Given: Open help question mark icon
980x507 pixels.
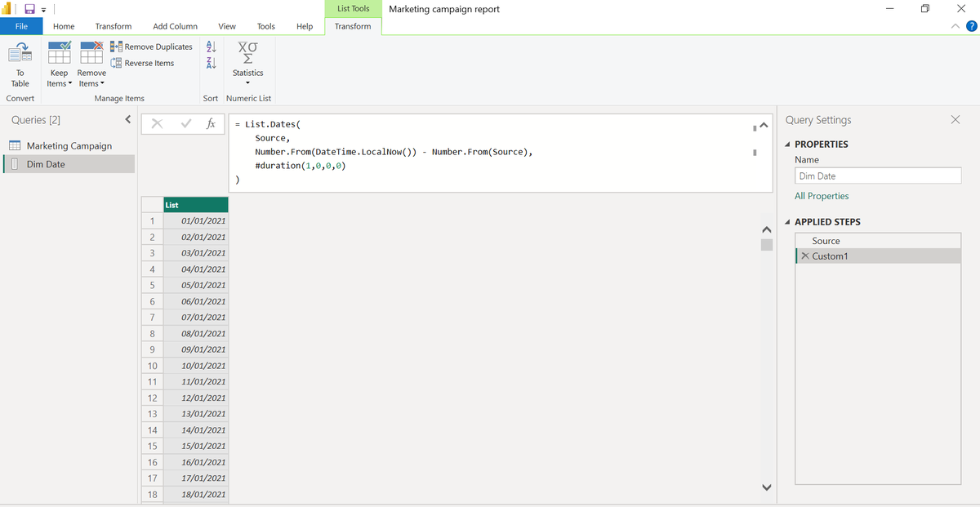Looking at the screenshot, I should (971, 26).
